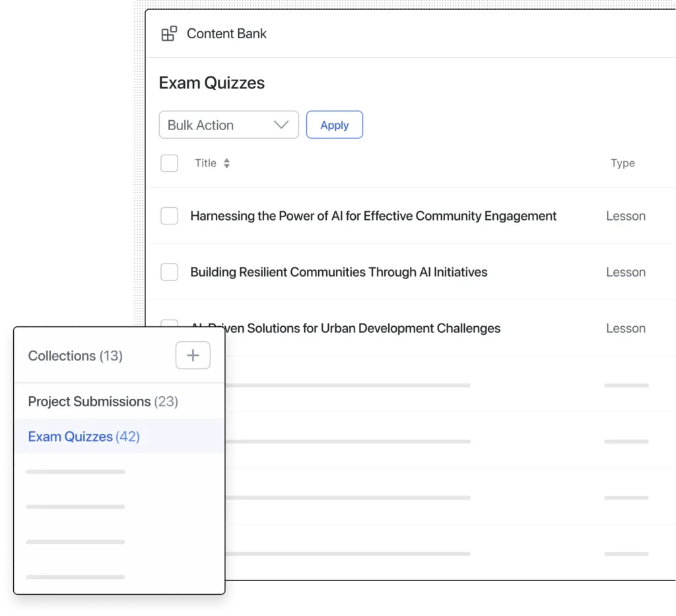Click the Content Bank title text

point(226,34)
